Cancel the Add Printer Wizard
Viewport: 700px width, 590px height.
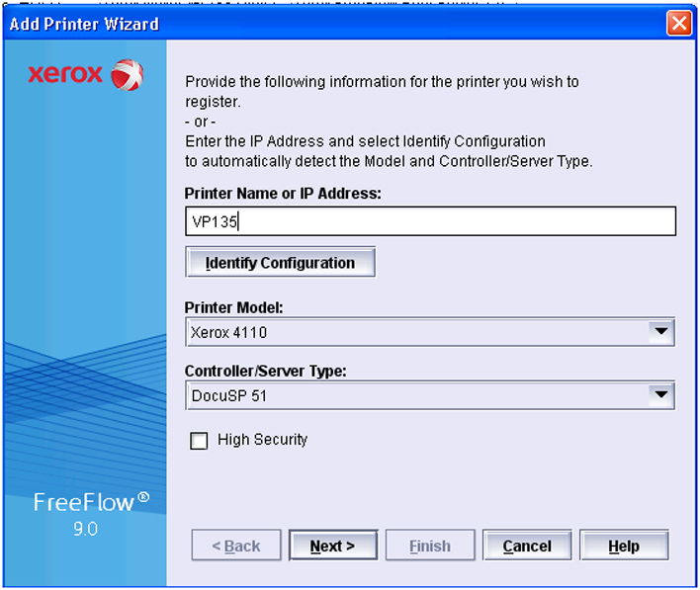[x=527, y=546]
